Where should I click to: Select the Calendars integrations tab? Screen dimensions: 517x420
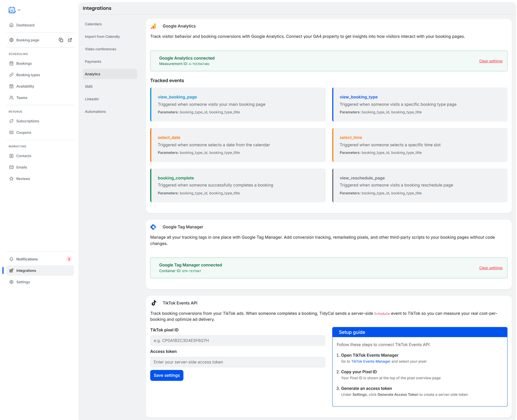point(110,24)
